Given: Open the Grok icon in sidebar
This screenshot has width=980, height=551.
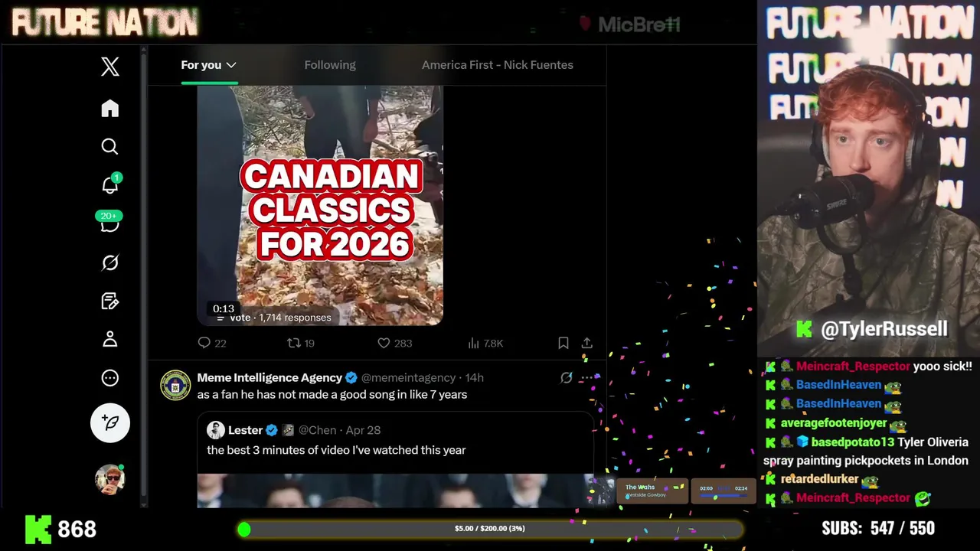Looking at the screenshot, I should (110, 262).
